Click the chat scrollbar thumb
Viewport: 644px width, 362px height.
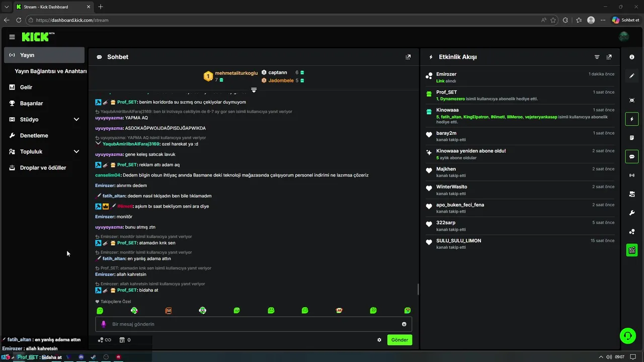point(418,290)
